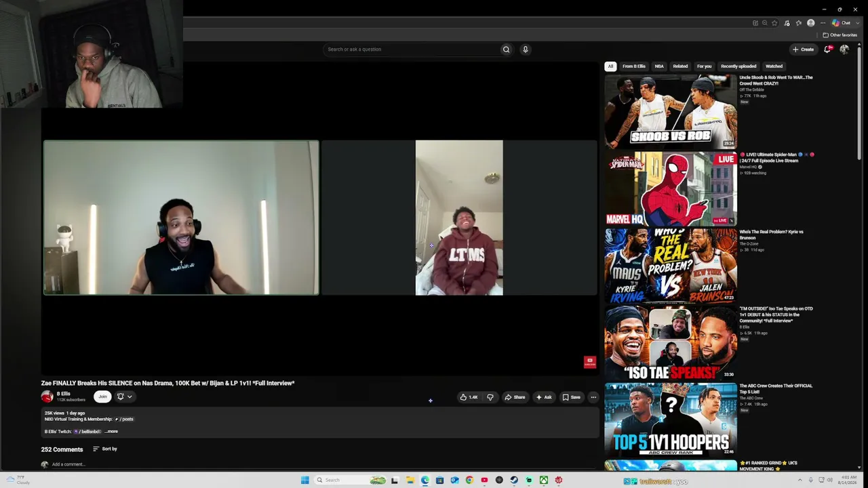
Task: Start voice search with the microphone icon
Action: pyautogui.click(x=525, y=49)
